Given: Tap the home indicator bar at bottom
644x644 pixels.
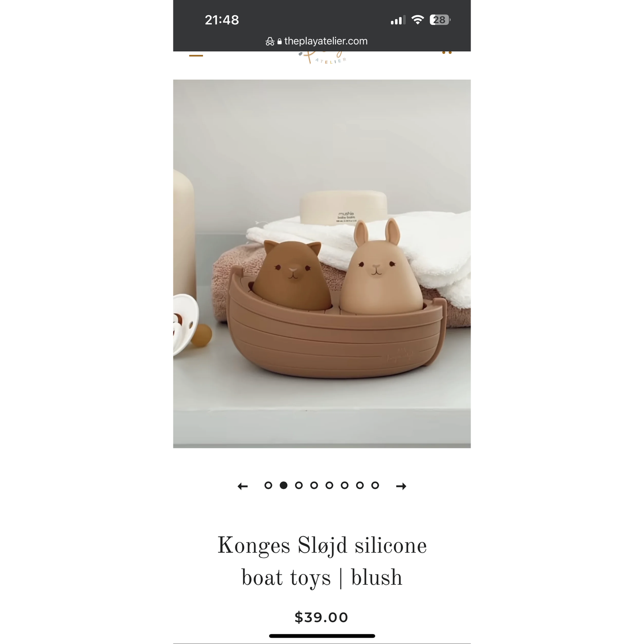Looking at the screenshot, I should (322, 636).
